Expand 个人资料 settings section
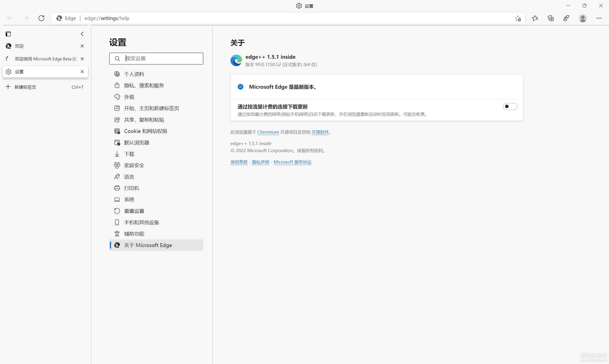This screenshot has width=609, height=364. [133, 74]
